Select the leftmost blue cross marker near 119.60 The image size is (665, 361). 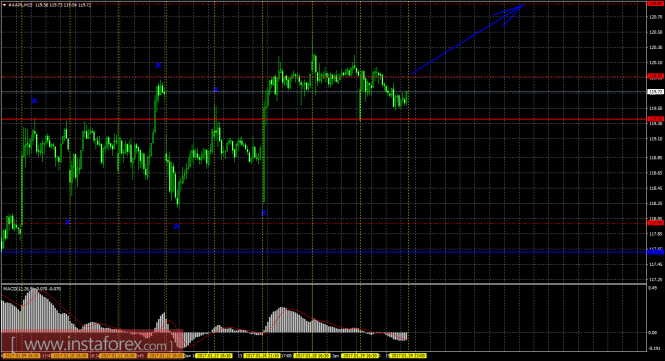[34, 101]
